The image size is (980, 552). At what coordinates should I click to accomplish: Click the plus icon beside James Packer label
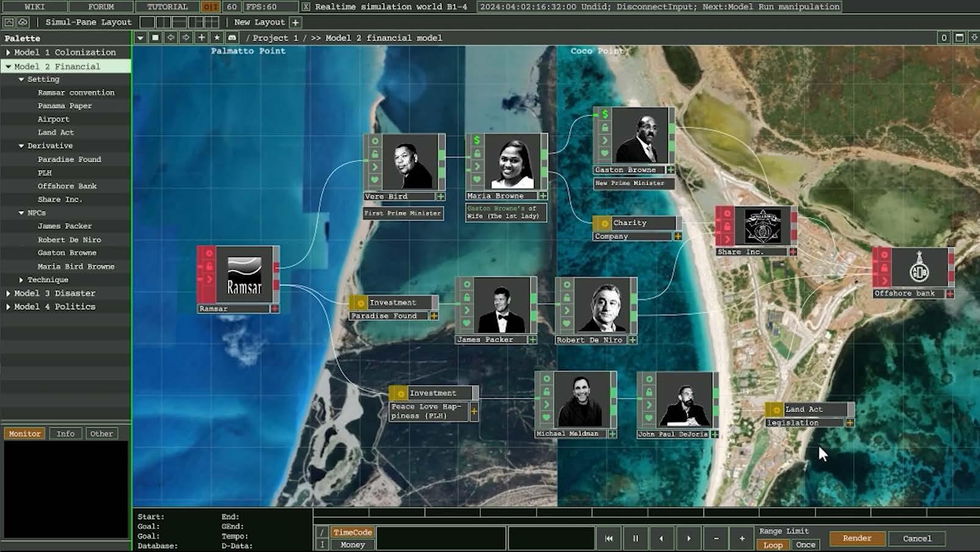532,340
